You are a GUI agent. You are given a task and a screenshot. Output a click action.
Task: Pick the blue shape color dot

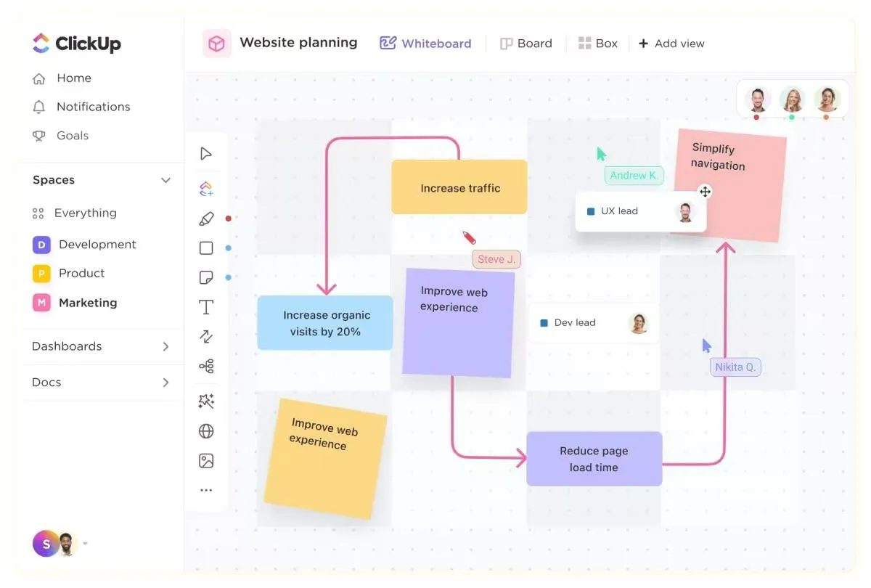point(228,248)
